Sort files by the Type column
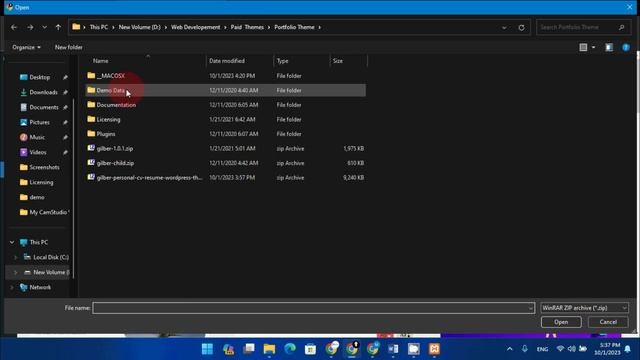Screen dimensions: 640x360 pos(282,61)
